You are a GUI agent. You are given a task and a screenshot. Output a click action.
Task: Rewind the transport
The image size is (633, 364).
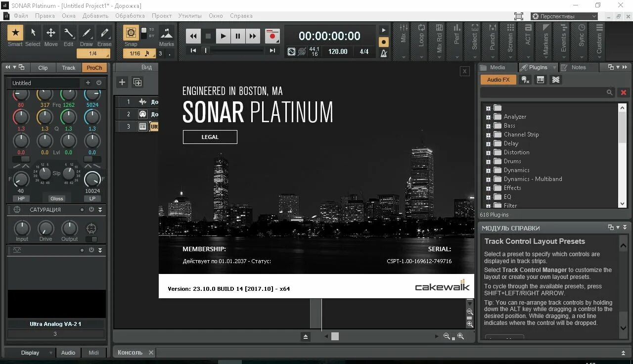click(x=193, y=36)
